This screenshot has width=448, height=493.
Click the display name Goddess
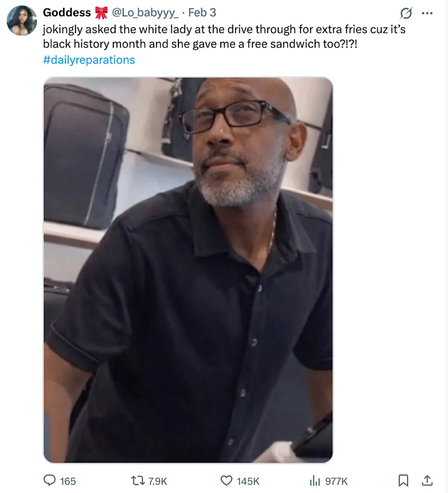pos(67,13)
